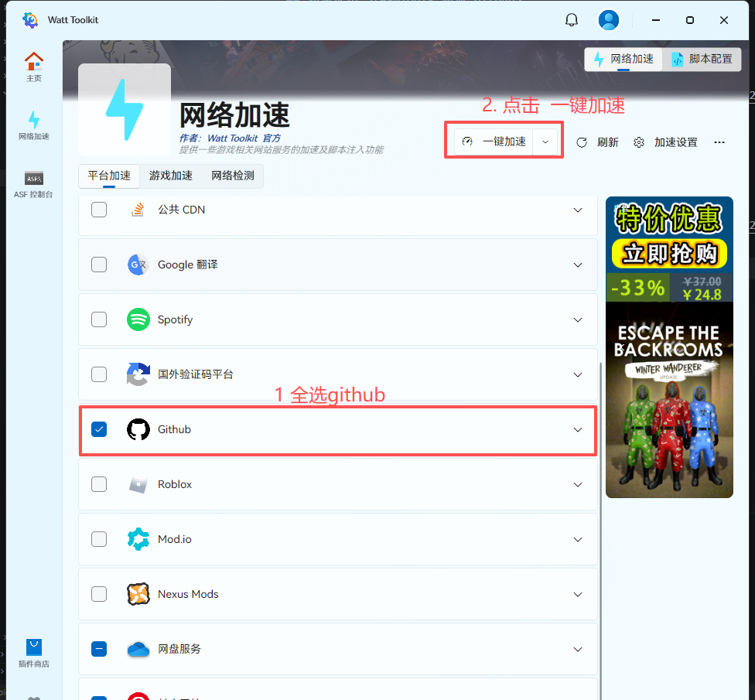Image resolution: width=755 pixels, height=700 pixels.
Task: Click the Escape the Backrooms ad
Action: pos(669,399)
